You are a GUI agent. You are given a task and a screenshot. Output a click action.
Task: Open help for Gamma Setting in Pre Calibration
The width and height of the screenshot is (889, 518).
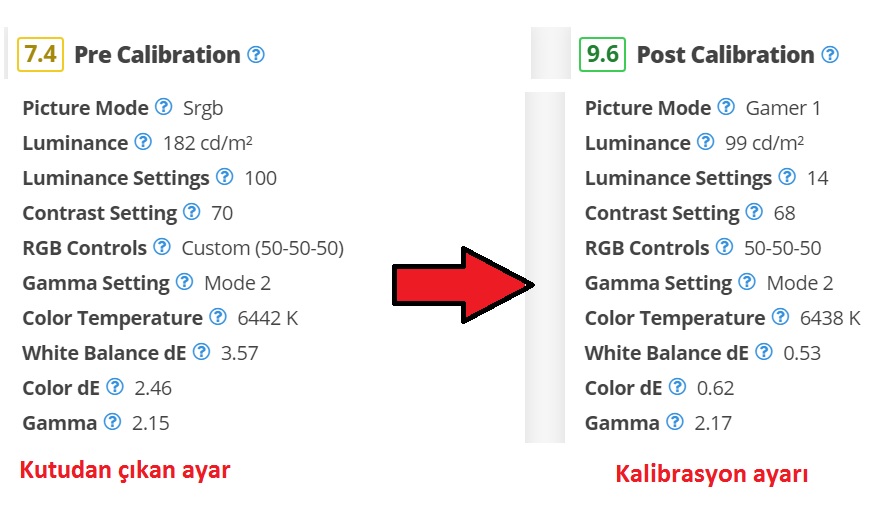(185, 281)
